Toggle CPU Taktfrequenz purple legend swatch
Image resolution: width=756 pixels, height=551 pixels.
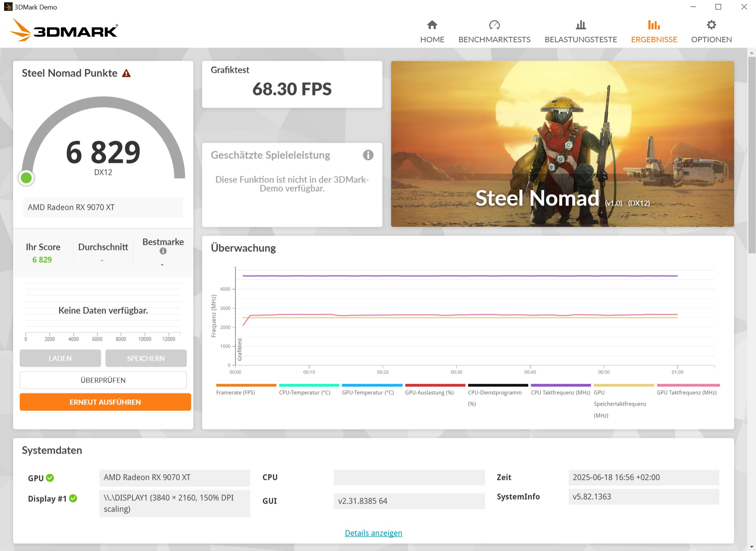pyautogui.click(x=561, y=385)
